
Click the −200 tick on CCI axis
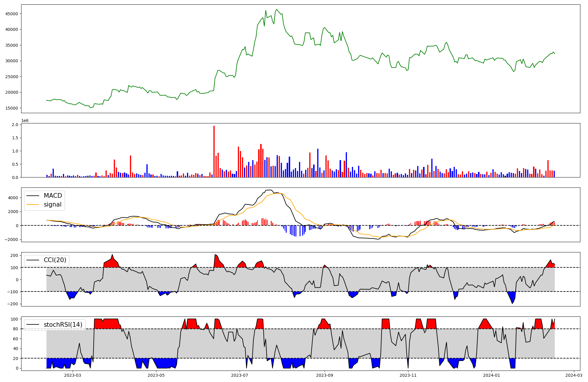click(x=12, y=304)
